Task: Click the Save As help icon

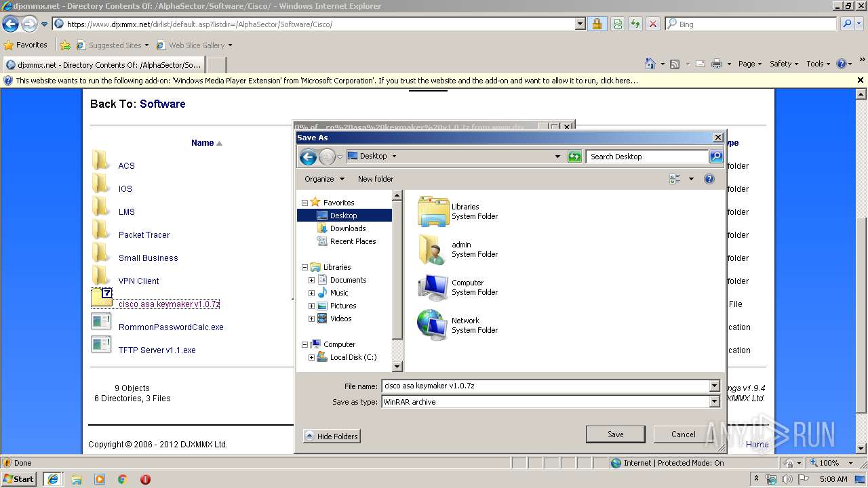Action: [709, 179]
